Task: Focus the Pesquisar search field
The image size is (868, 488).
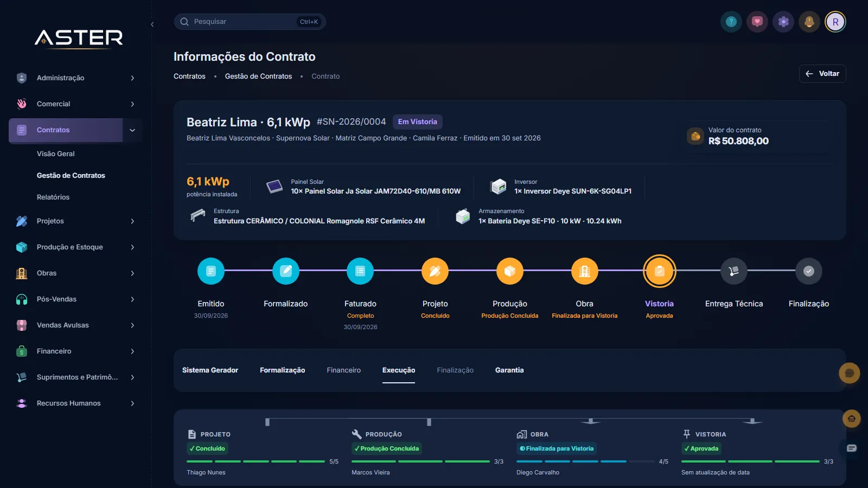Action: 250,22
